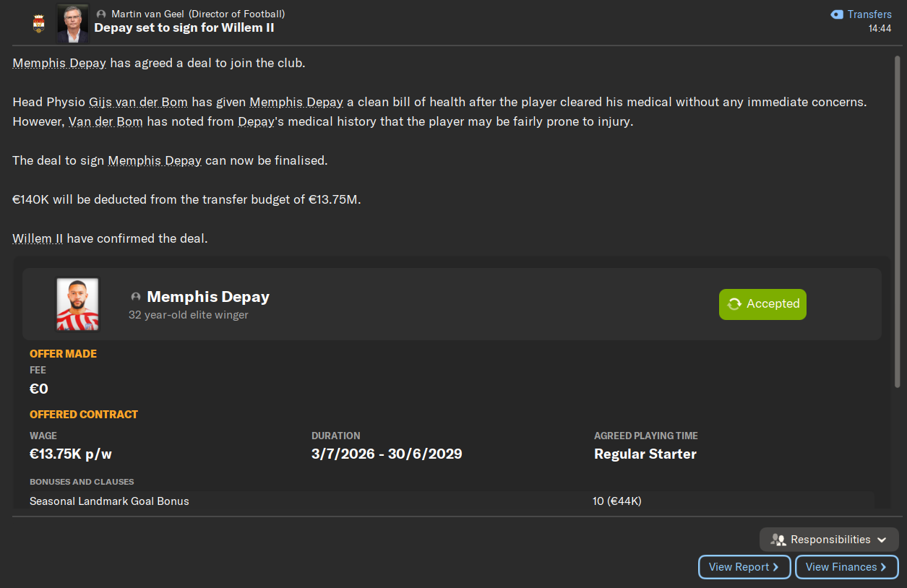
Task: Click the Willem II club badge icon
Action: click(39, 24)
